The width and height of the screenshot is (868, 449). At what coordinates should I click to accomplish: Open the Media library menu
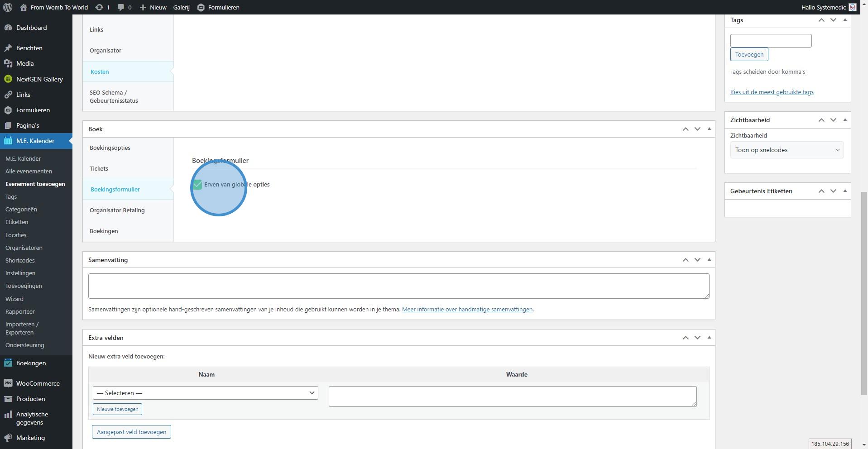pos(25,63)
